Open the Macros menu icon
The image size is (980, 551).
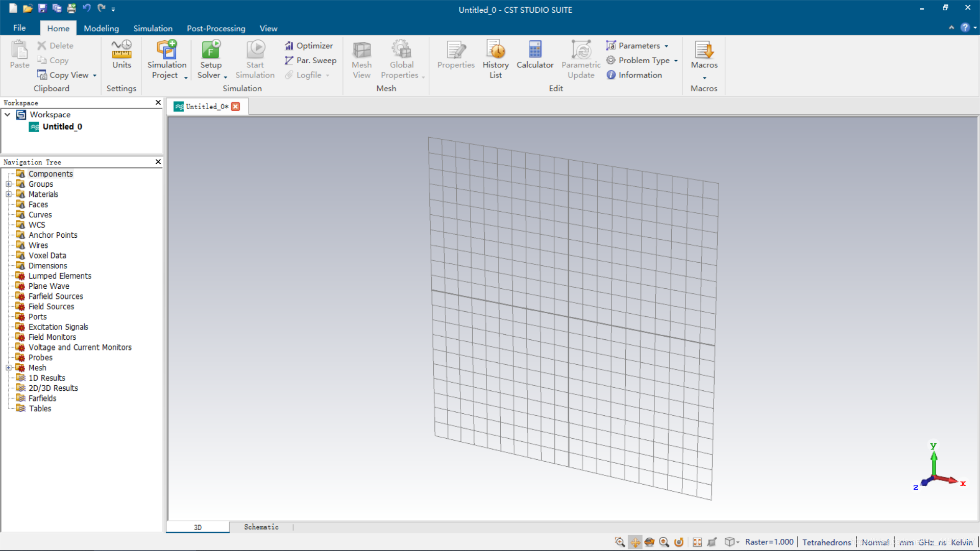[704, 50]
